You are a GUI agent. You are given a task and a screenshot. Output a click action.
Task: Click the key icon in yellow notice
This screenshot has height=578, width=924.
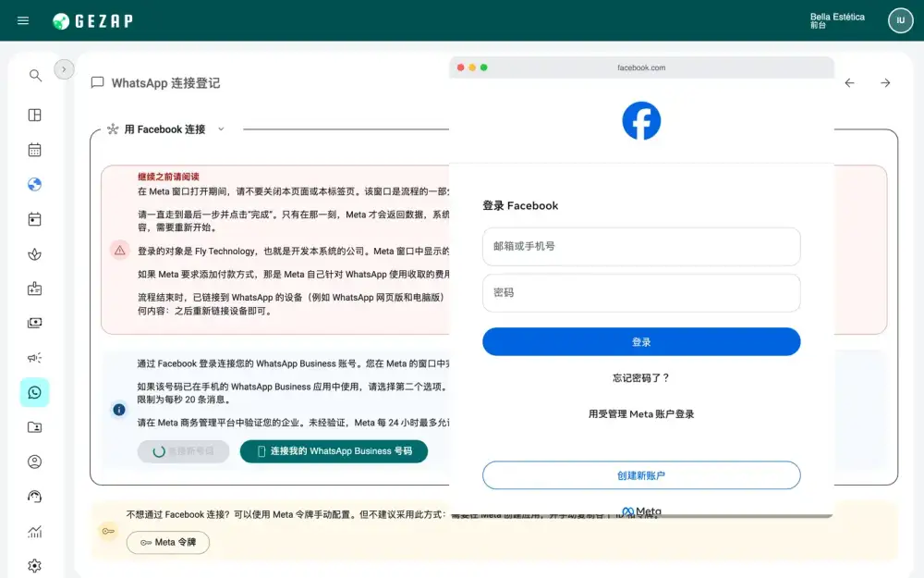coord(108,532)
